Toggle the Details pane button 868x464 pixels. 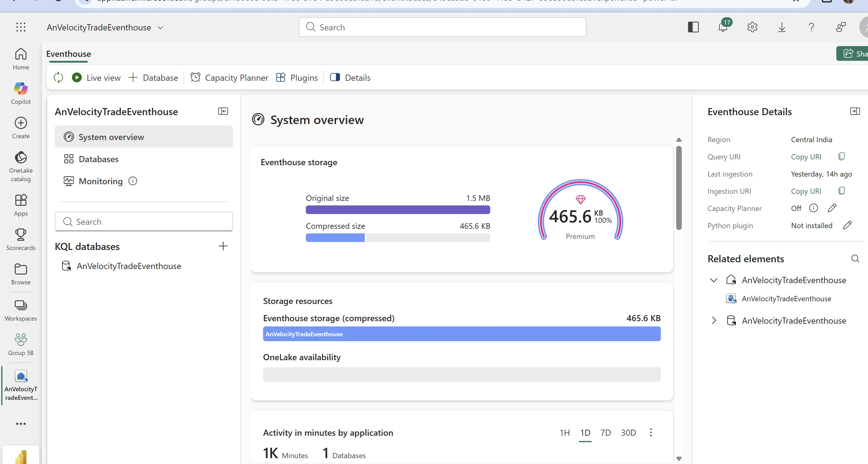[350, 77]
